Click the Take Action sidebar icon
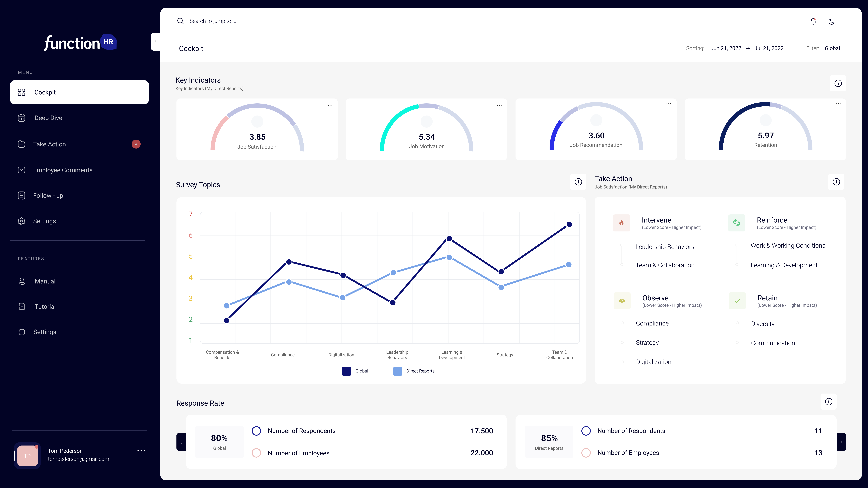868x488 pixels. click(x=21, y=144)
